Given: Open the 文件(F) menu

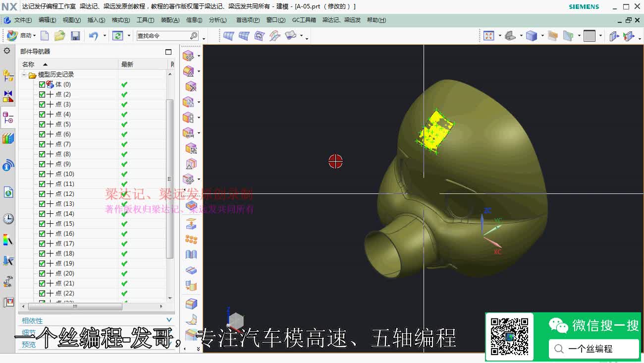Looking at the screenshot, I should (x=23, y=20).
